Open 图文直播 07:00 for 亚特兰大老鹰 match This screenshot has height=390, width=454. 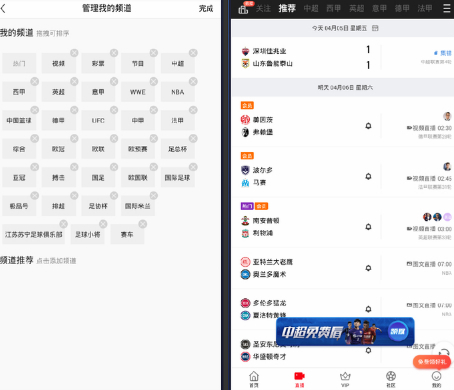429,264
